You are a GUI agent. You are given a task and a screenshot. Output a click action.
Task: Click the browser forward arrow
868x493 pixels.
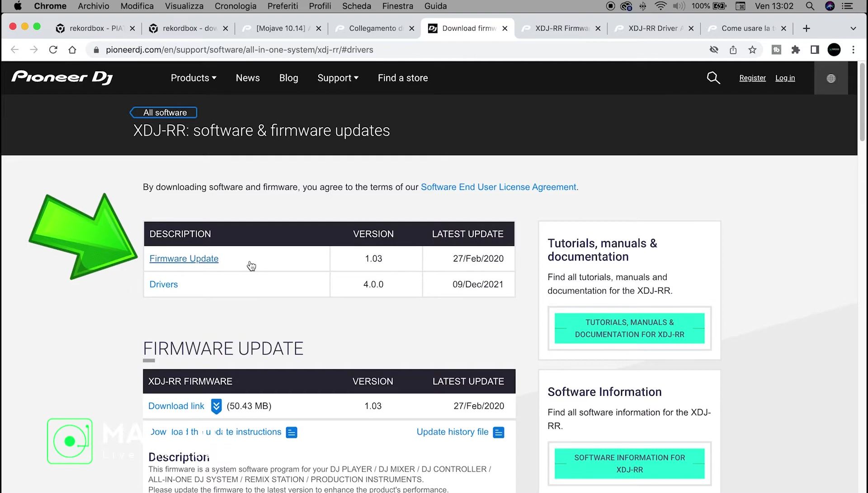coord(34,50)
